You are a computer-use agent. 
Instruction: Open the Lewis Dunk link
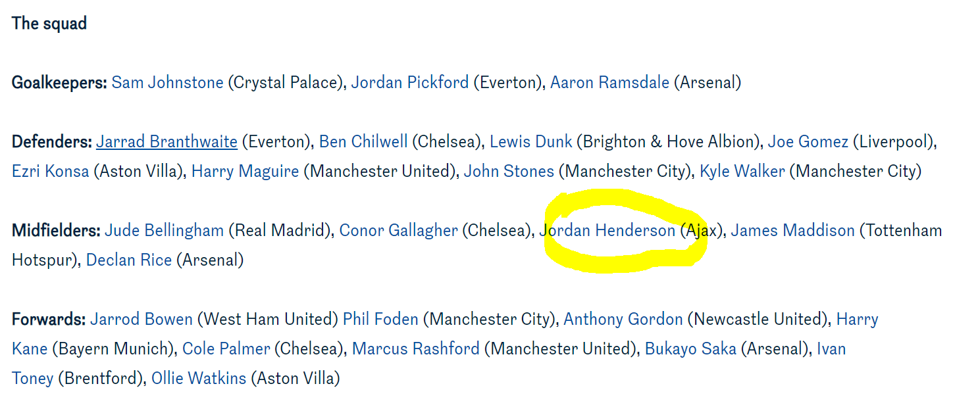[531, 142]
